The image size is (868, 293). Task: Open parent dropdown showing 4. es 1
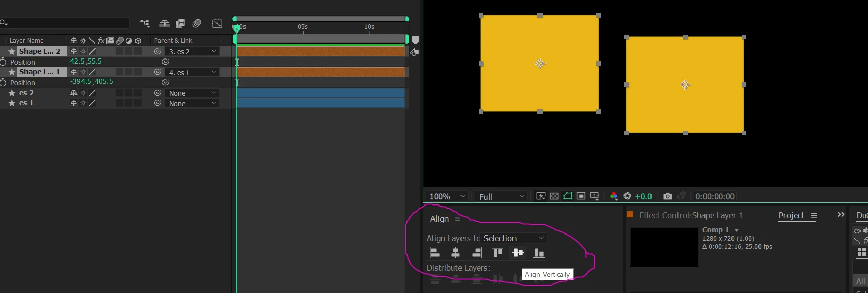click(193, 72)
